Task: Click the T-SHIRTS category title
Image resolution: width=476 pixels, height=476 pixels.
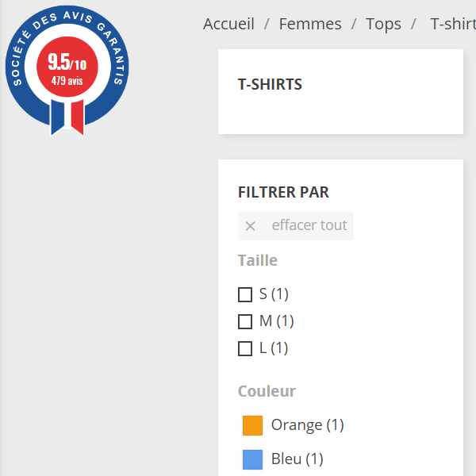Action: (x=270, y=84)
